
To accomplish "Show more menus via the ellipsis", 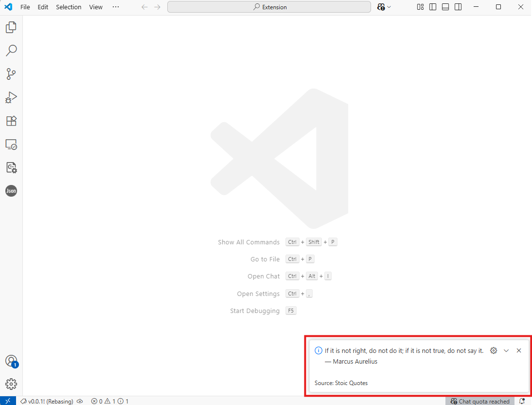I will (116, 7).
